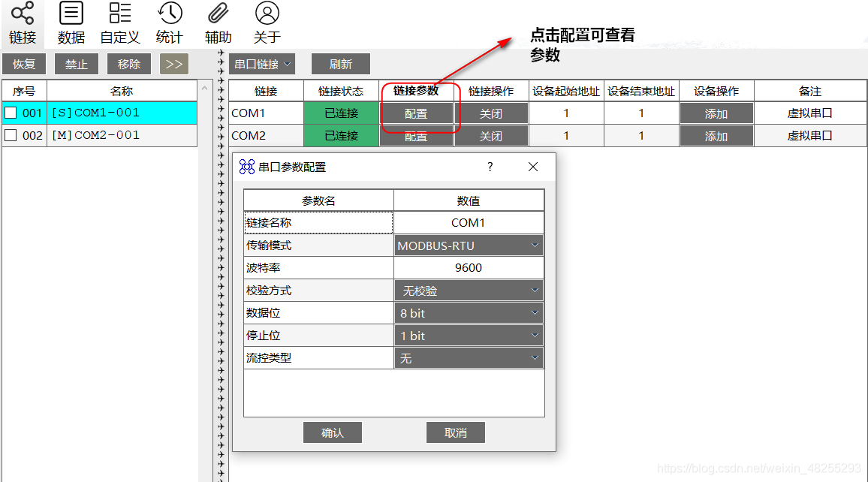
Task: Click 关闭 button for COM1
Action: (491, 113)
